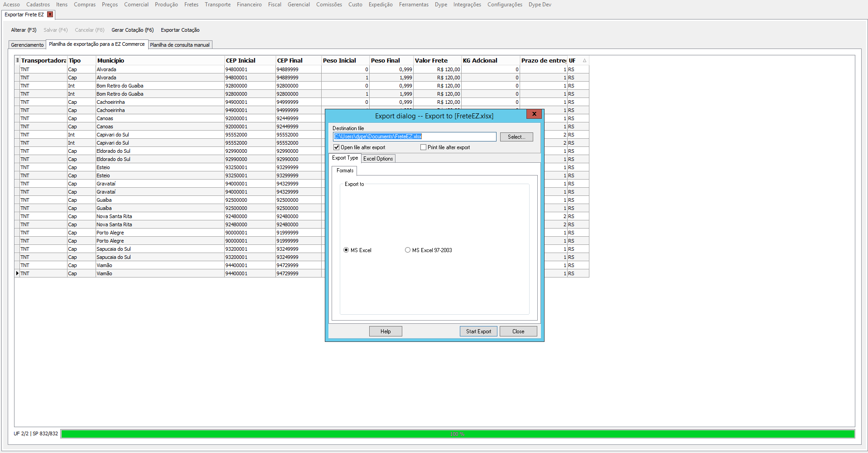The image size is (868, 453).
Task: Click the green progress bar at bottom
Action: pyautogui.click(x=458, y=434)
